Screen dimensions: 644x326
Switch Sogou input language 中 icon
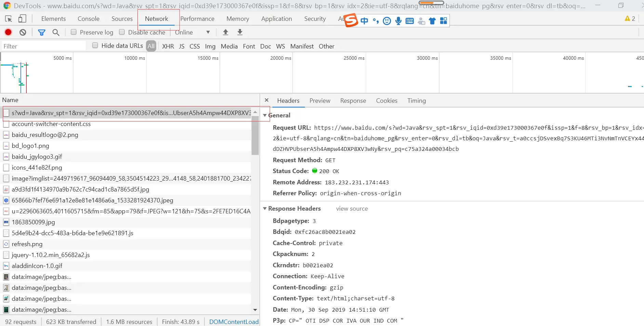click(364, 21)
